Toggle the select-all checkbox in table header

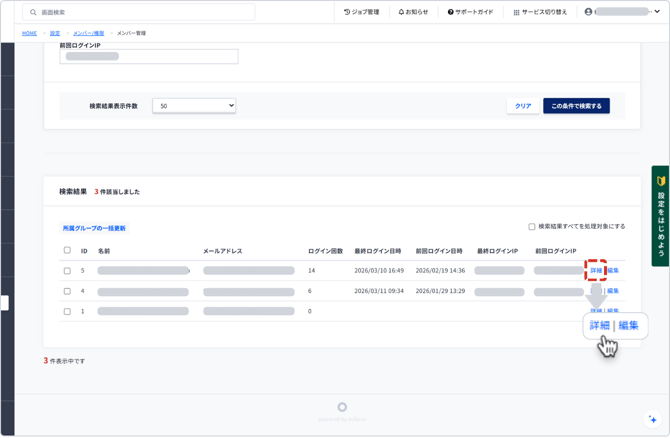(x=67, y=251)
